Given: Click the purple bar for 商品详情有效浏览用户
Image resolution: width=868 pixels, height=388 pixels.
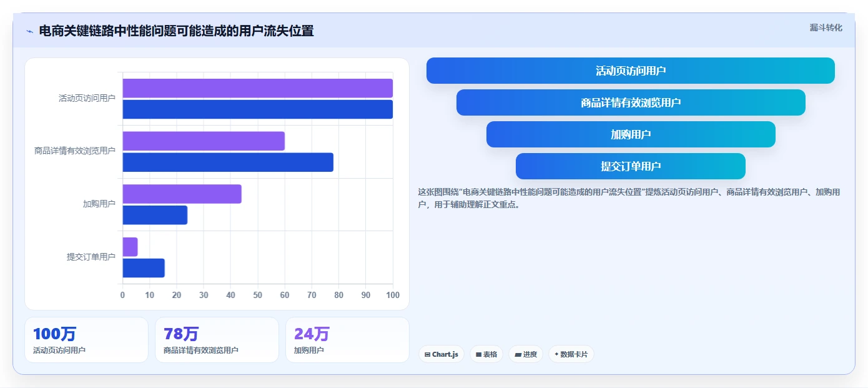Looking at the screenshot, I should coord(204,141).
